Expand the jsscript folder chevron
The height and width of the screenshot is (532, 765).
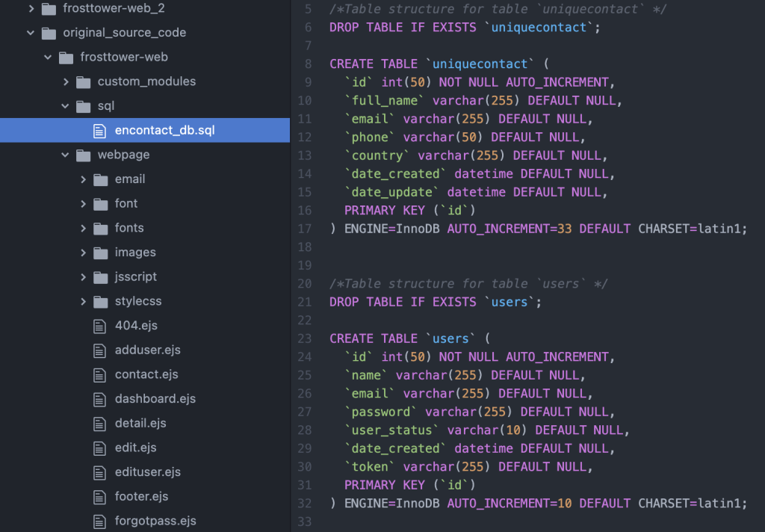point(83,277)
